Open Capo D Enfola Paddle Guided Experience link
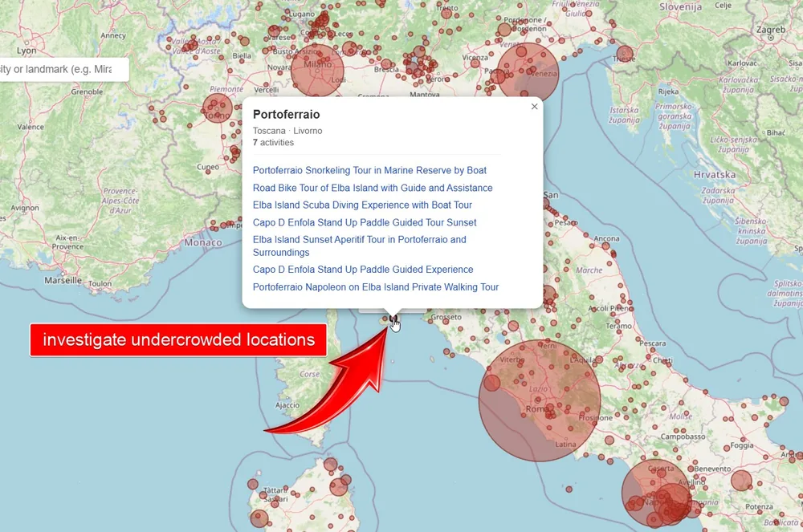Viewport: 803px width, 532px height. (x=363, y=270)
